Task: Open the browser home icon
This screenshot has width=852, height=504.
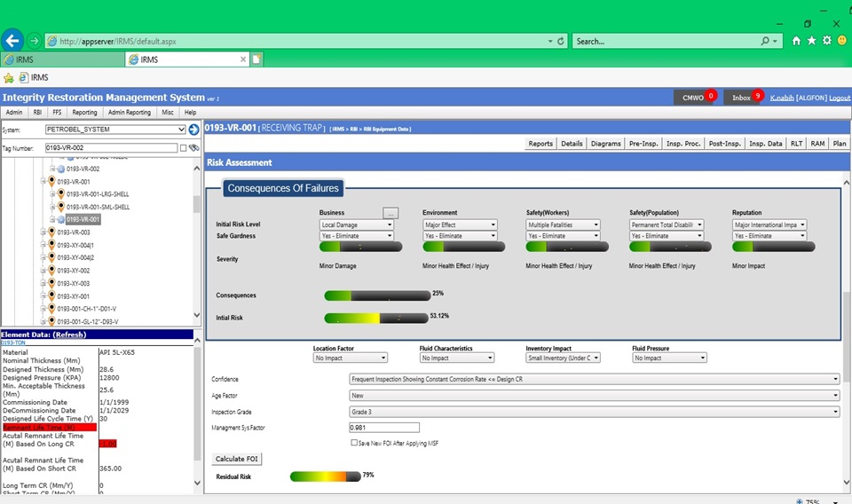Action: [x=796, y=41]
